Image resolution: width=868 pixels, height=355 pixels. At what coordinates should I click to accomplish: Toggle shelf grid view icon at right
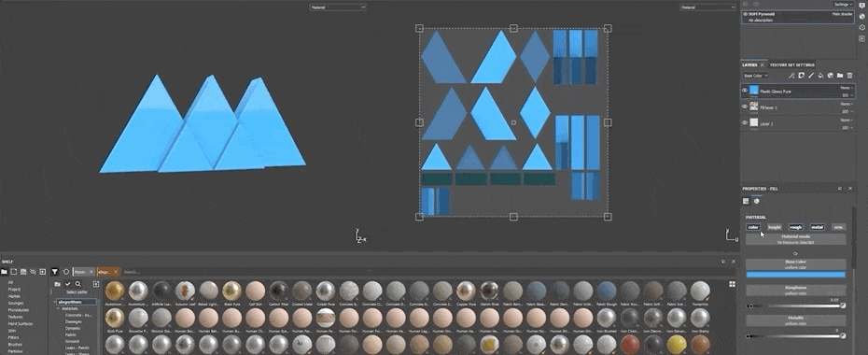(x=733, y=284)
